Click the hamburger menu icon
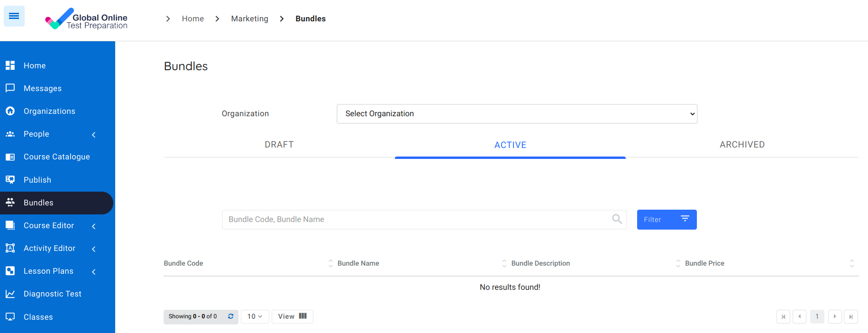This screenshot has height=333, width=868. 14,17
